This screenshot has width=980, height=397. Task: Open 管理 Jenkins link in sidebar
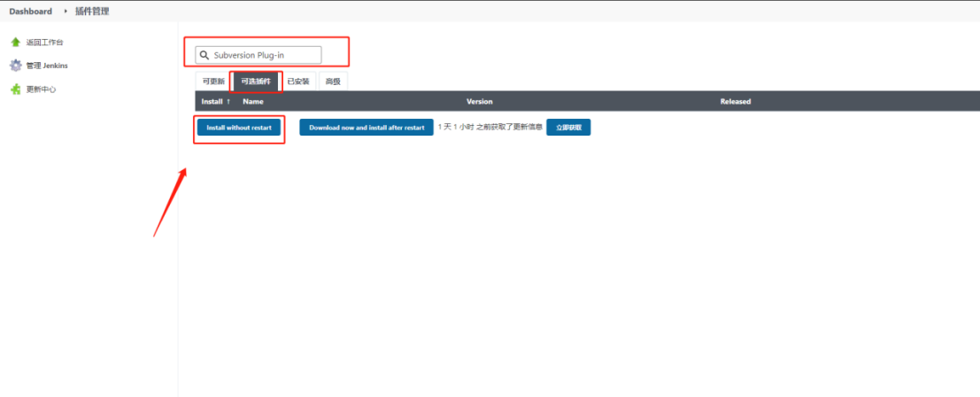coord(47,66)
